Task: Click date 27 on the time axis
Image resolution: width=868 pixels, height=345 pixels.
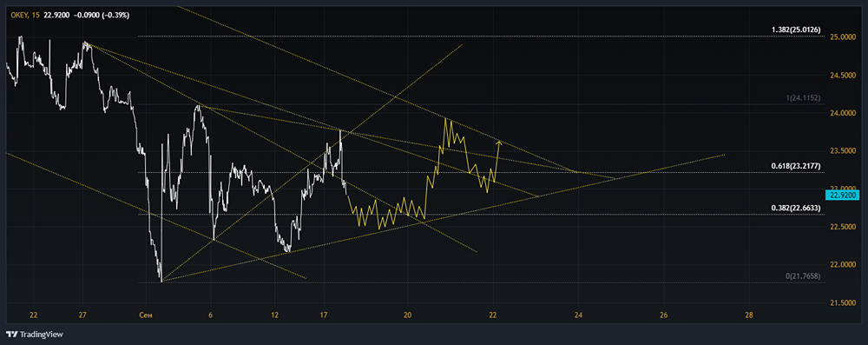Action: [x=82, y=315]
